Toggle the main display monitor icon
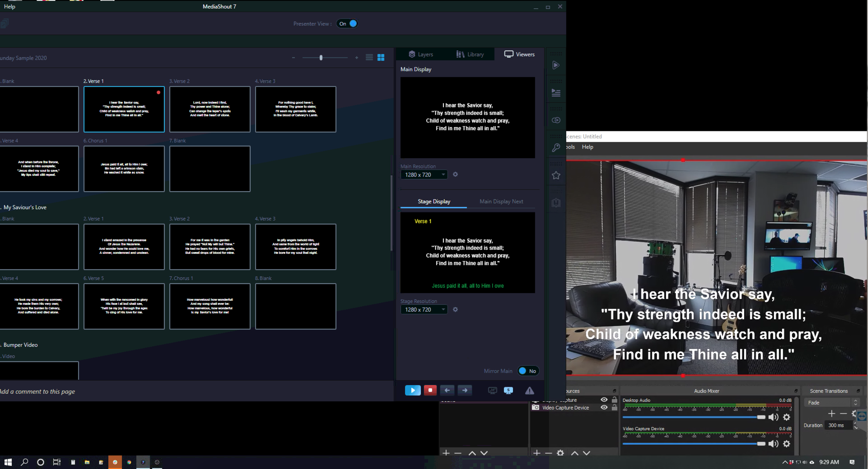868x469 pixels. click(492, 390)
